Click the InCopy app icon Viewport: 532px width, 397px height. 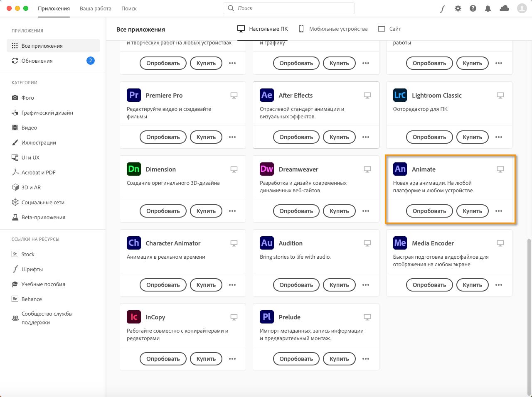[134, 317]
